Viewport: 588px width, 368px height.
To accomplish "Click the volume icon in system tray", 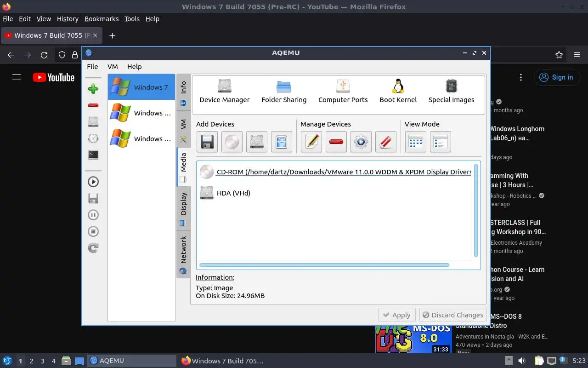I will pyautogui.click(x=522, y=361).
